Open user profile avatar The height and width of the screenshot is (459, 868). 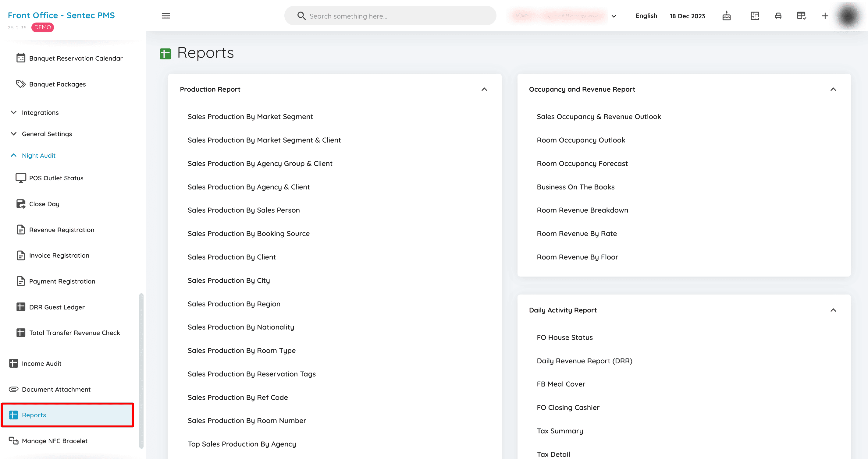(x=848, y=16)
